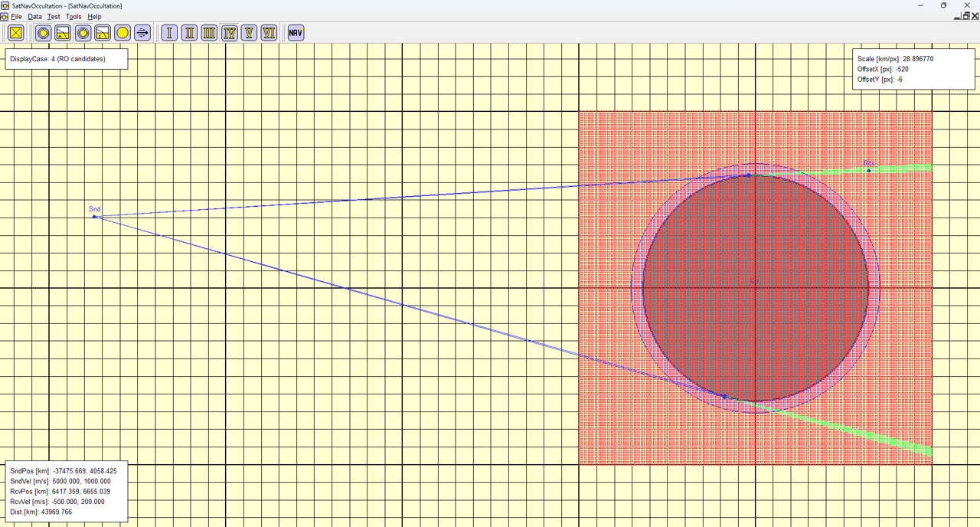This screenshot has width=980, height=527.
Task: Open the Tools menu
Action: pos(73,16)
